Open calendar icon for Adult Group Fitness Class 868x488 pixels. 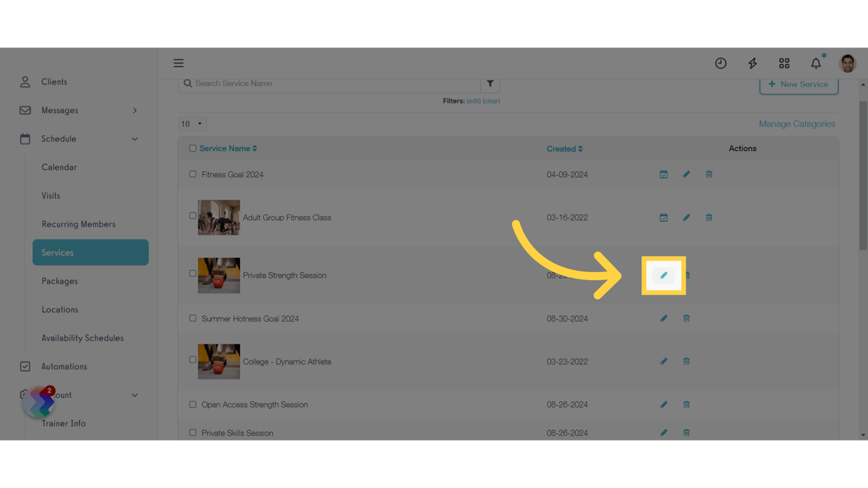tap(663, 217)
